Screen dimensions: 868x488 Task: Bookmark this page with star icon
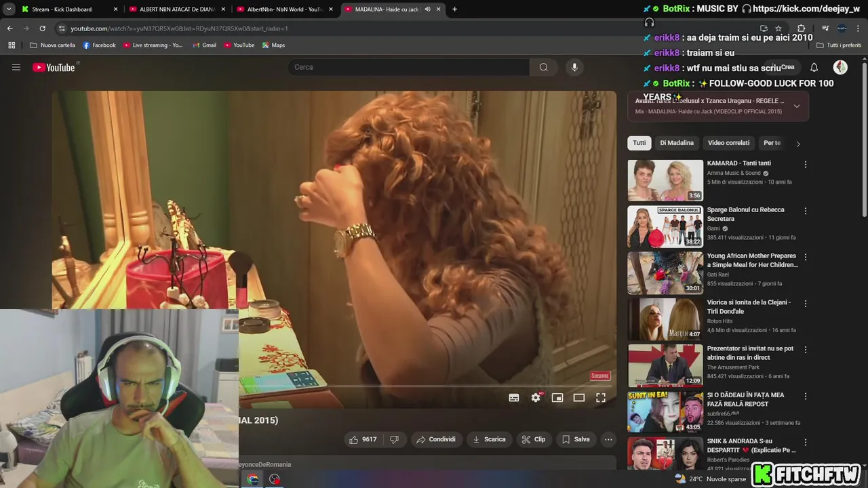(778, 28)
